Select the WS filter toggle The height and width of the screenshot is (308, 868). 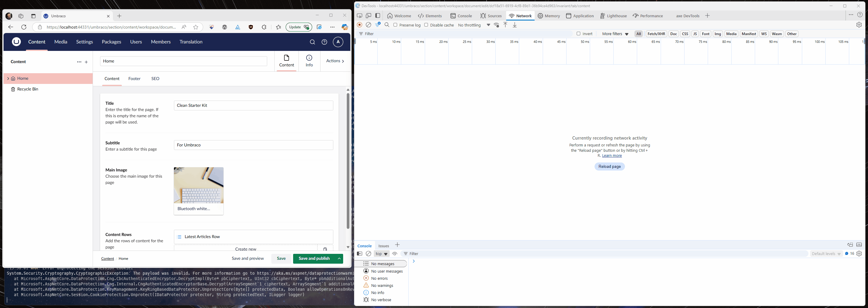point(764,34)
